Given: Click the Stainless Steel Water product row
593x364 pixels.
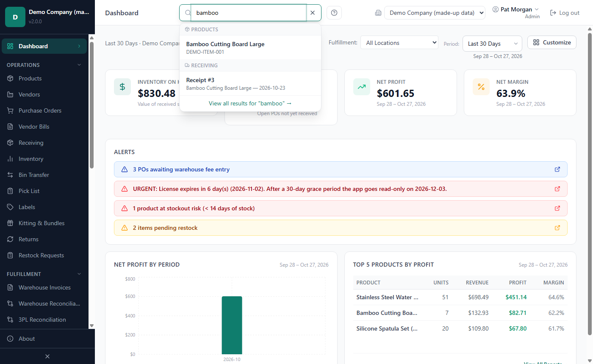Looking at the screenshot, I should 460,297.
